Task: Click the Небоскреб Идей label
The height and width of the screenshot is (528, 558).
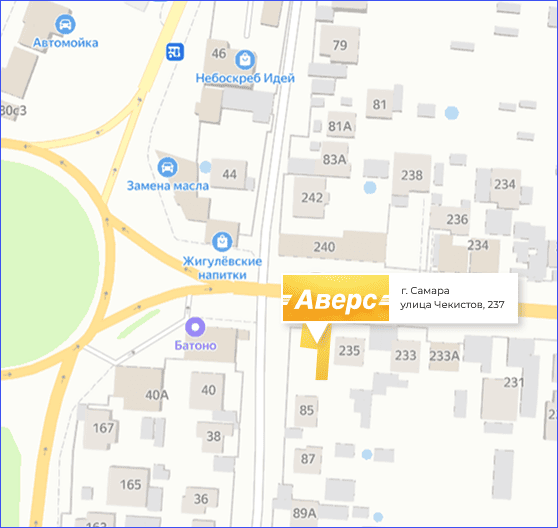Action: [x=245, y=78]
